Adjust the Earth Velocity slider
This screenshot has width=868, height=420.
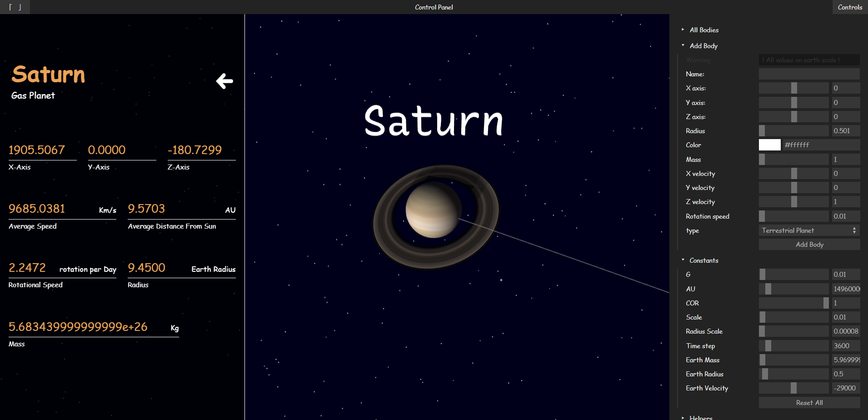click(794, 388)
